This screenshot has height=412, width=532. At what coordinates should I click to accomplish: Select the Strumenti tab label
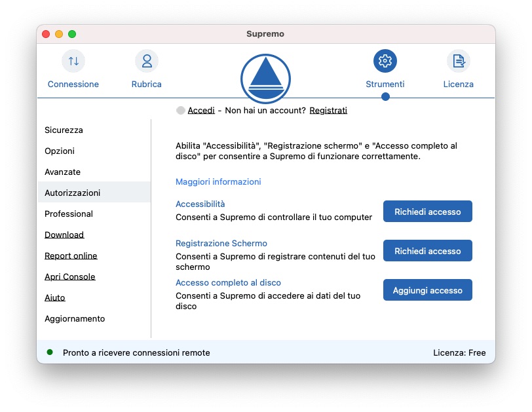385,84
